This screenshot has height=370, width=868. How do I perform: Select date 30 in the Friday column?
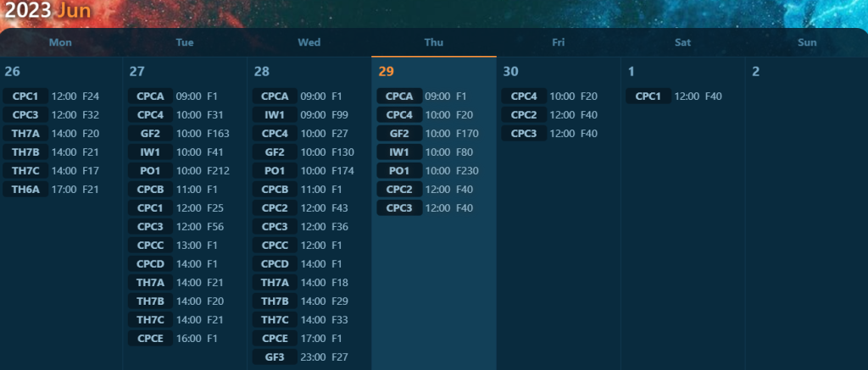[x=510, y=72]
